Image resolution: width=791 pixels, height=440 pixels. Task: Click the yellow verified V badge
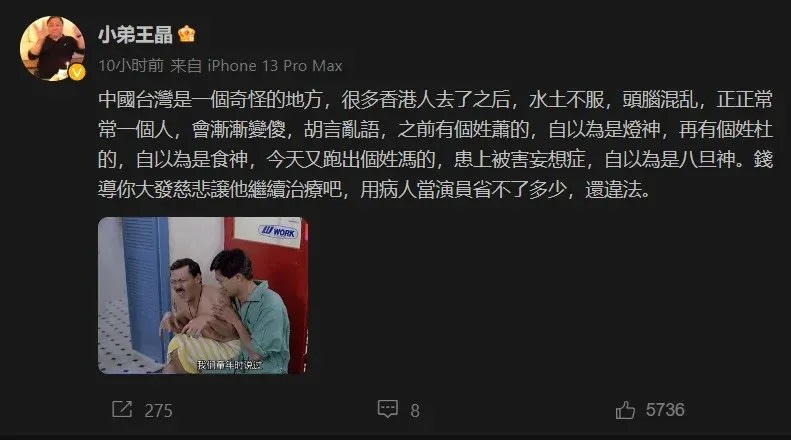[77, 72]
